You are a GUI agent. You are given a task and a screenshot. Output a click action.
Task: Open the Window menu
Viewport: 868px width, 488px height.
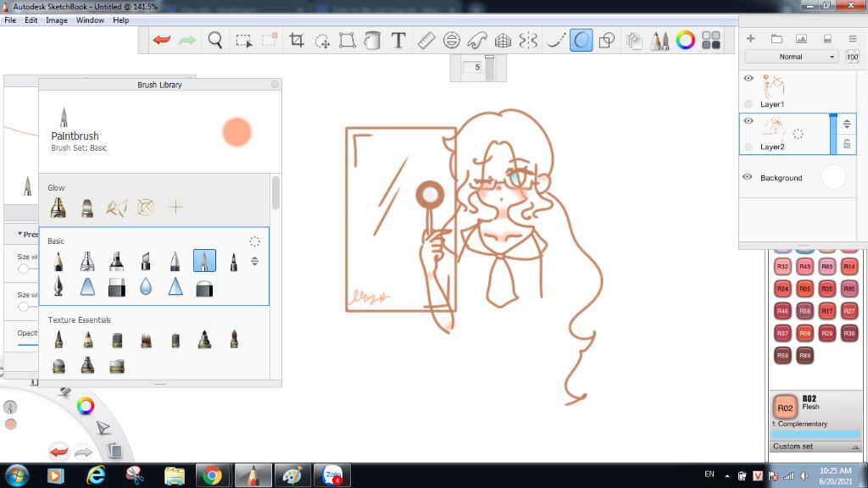(90, 20)
